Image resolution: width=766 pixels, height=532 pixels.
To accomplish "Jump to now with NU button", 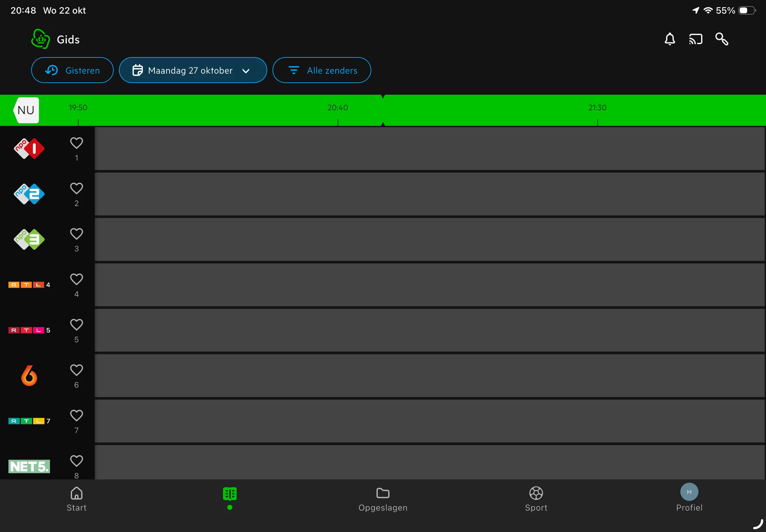I will (26, 110).
